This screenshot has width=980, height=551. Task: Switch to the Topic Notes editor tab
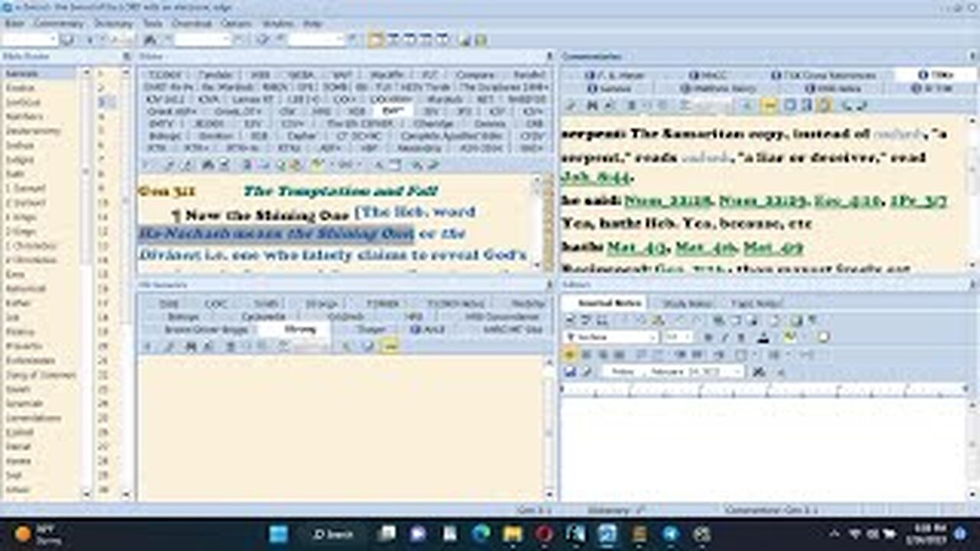[756, 303]
